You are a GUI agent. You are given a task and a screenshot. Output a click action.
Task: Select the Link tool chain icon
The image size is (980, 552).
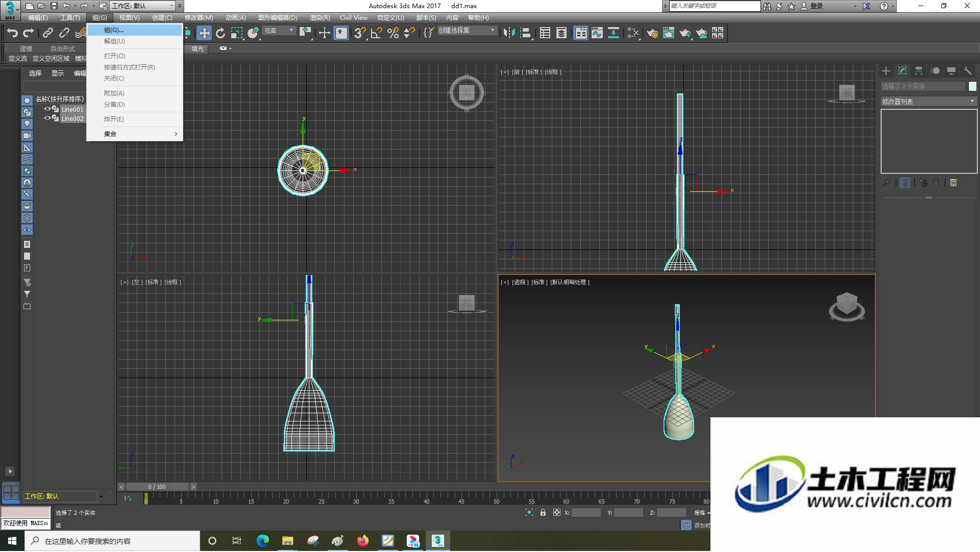[47, 33]
